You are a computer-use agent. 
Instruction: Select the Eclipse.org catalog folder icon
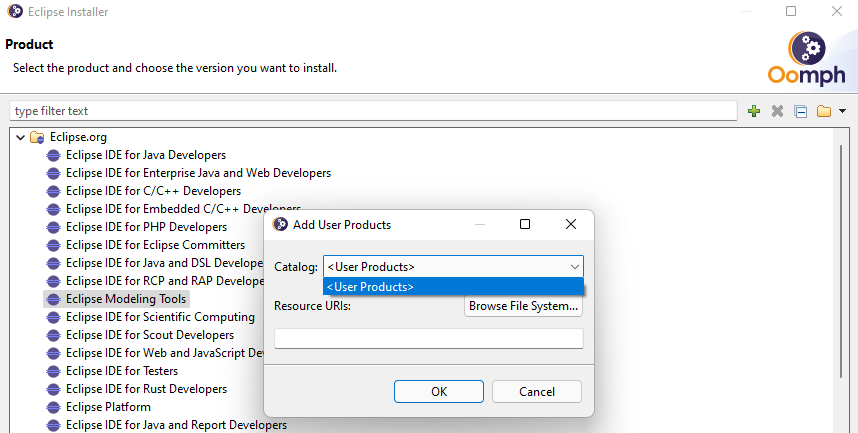coord(37,137)
